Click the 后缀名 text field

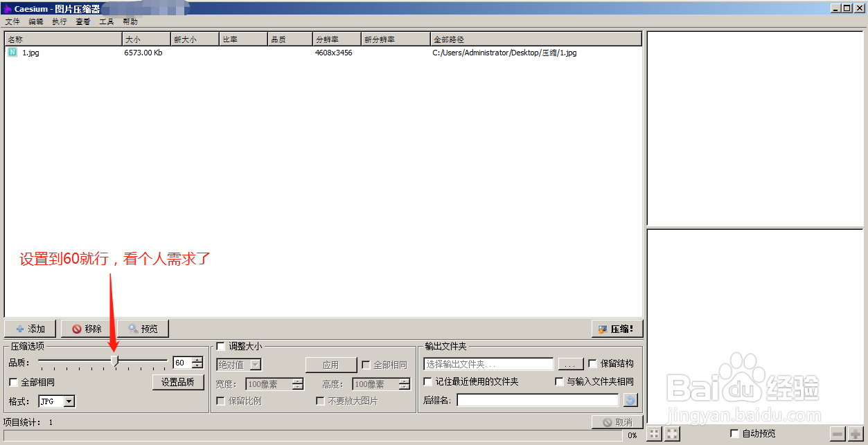point(538,400)
